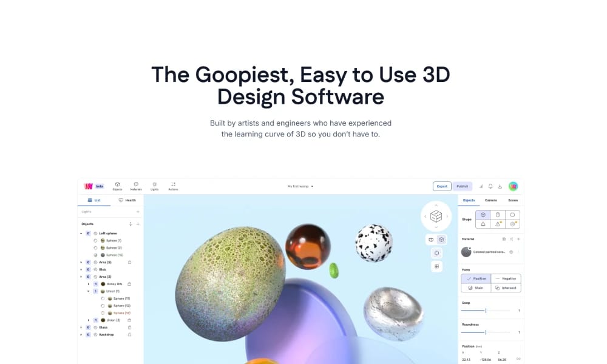The height and width of the screenshot is (364, 607).
Task: Rotate view with cube's right arrow
Action: (x=447, y=216)
